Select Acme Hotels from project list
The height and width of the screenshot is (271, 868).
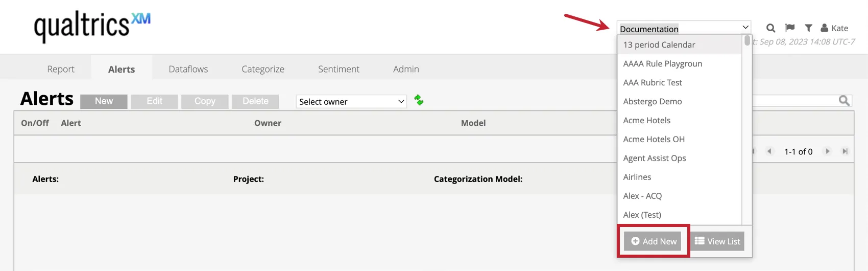point(647,120)
